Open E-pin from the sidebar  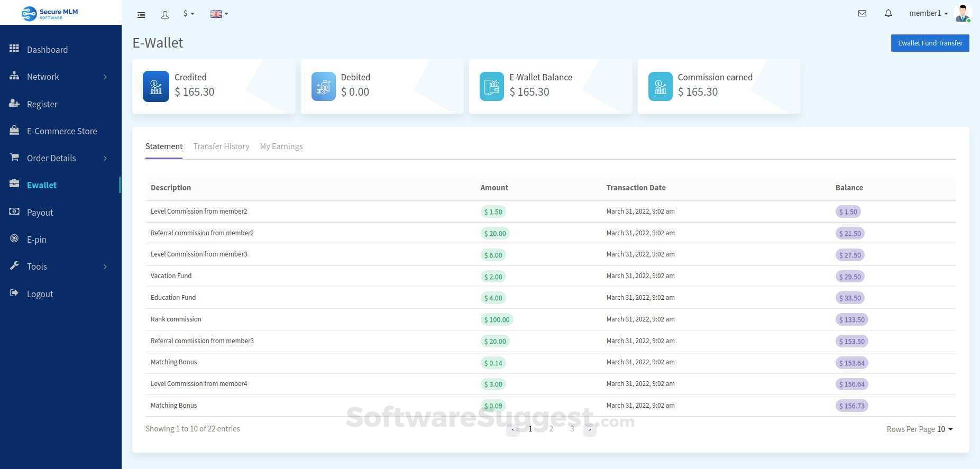coord(36,240)
